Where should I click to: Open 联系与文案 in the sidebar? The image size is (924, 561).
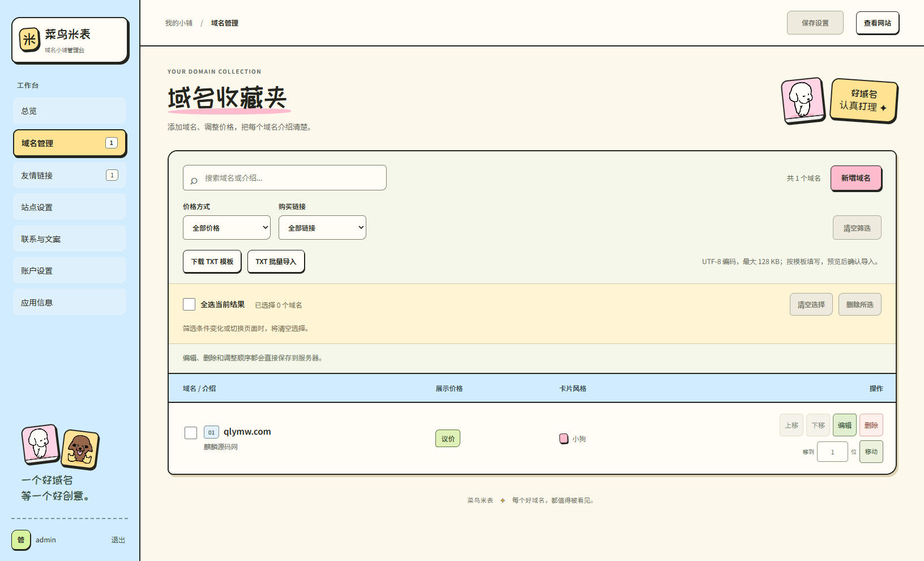pyautogui.click(x=70, y=239)
